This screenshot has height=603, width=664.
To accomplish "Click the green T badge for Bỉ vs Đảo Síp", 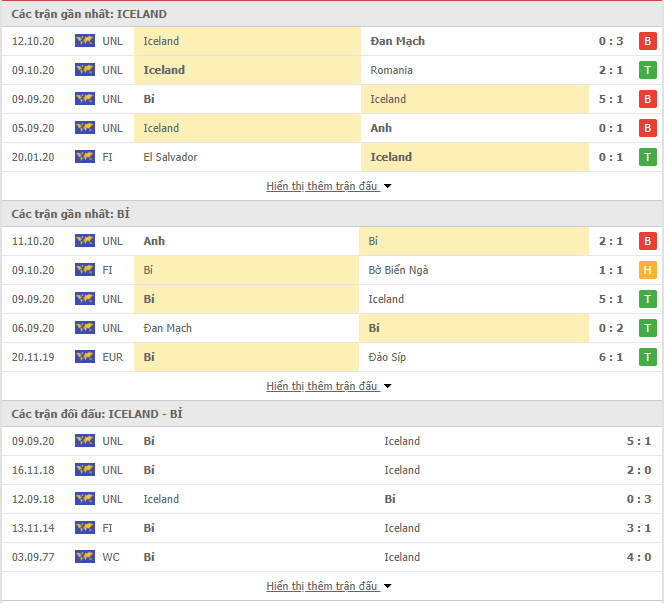I will (x=647, y=357).
